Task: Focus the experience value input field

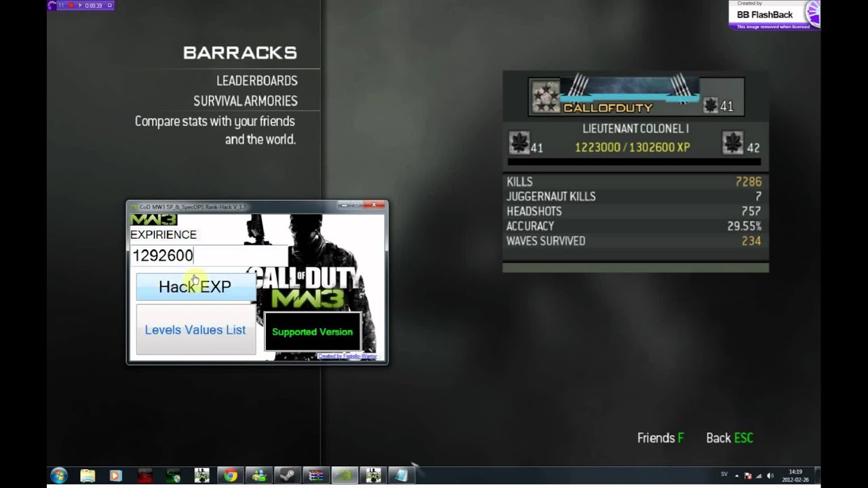Action: pyautogui.click(x=208, y=256)
